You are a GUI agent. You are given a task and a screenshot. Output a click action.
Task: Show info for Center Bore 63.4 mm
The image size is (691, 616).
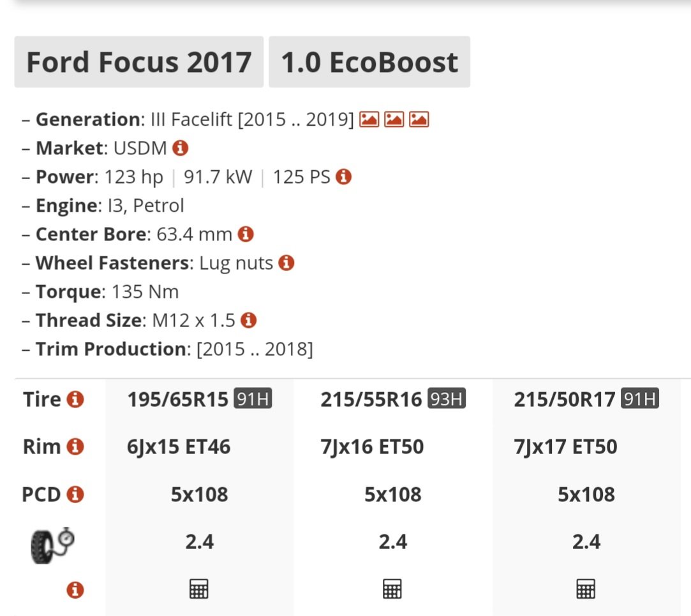tap(246, 234)
